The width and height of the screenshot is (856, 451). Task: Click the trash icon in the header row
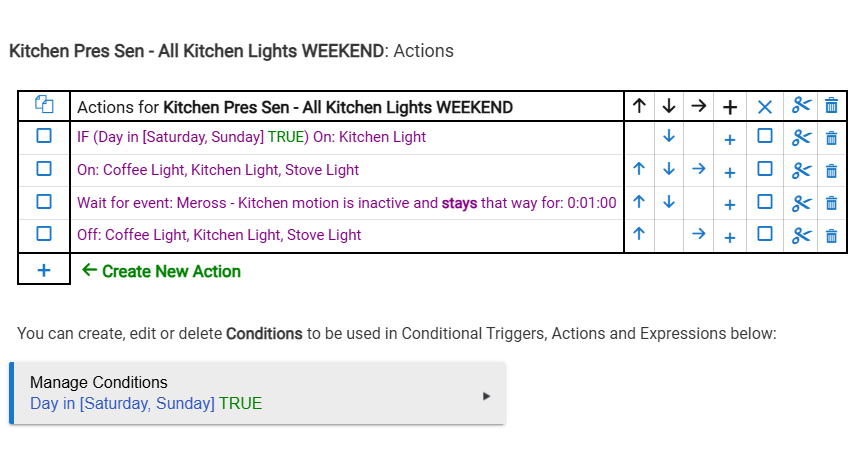coord(831,106)
